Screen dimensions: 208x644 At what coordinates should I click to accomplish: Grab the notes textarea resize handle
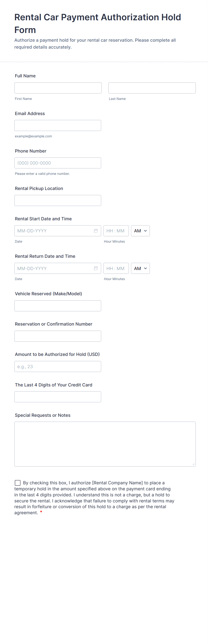click(x=193, y=464)
